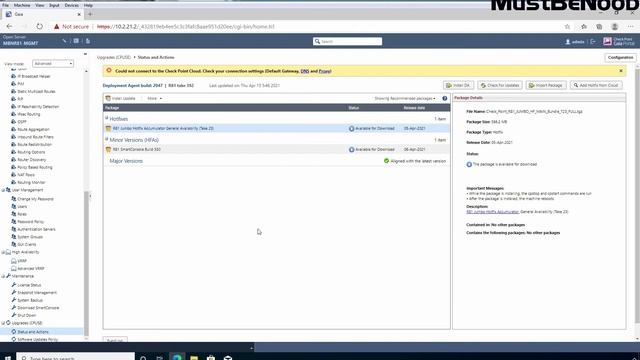The width and height of the screenshot is (640, 360).
Task: Collapse the Maintenance tree group
Action: pyautogui.click(x=3, y=276)
